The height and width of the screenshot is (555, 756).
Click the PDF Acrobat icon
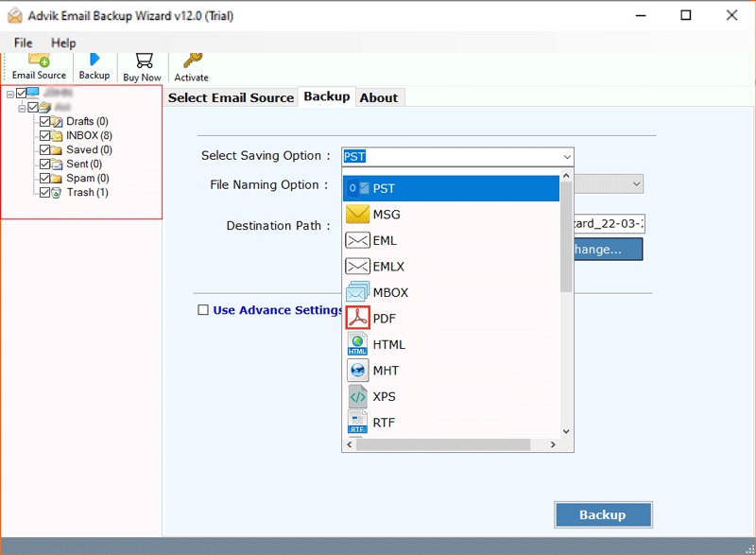click(x=358, y=318)
